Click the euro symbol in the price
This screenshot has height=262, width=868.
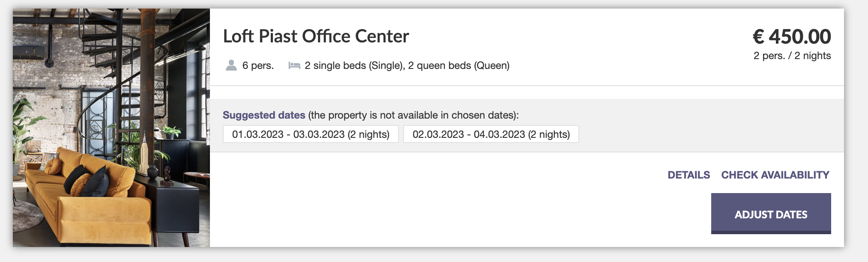click(758, 36)
